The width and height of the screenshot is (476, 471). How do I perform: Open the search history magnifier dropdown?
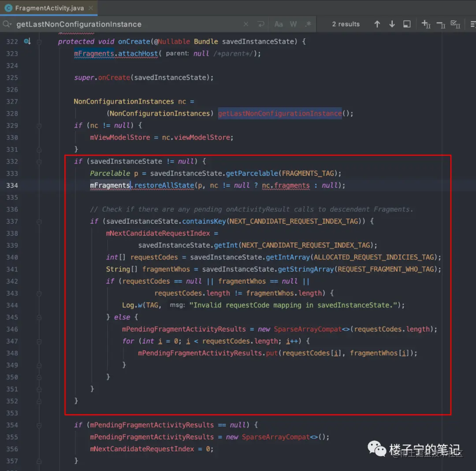7,24
